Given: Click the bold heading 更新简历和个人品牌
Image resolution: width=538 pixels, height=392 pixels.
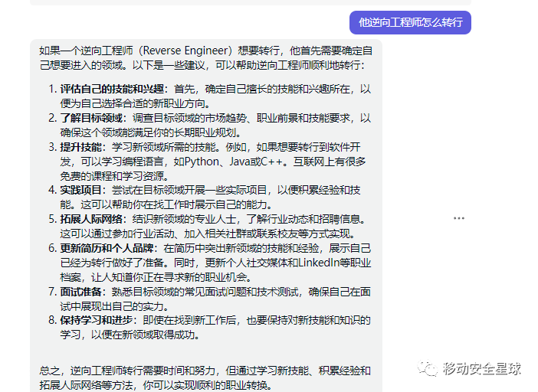Looking at the screenshot, I should tap(108, 248).
